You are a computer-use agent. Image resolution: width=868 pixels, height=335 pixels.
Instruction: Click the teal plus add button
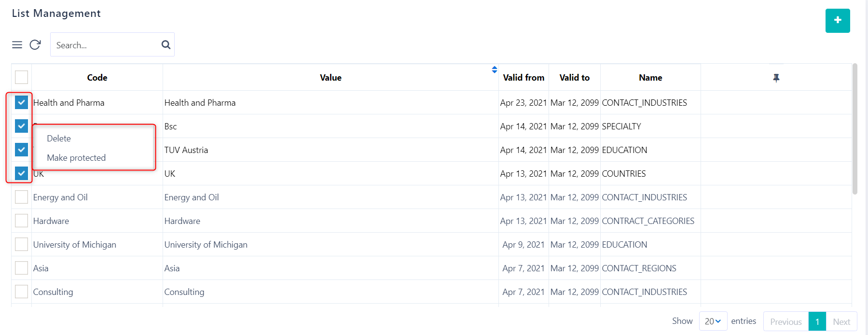click(837, 21)
